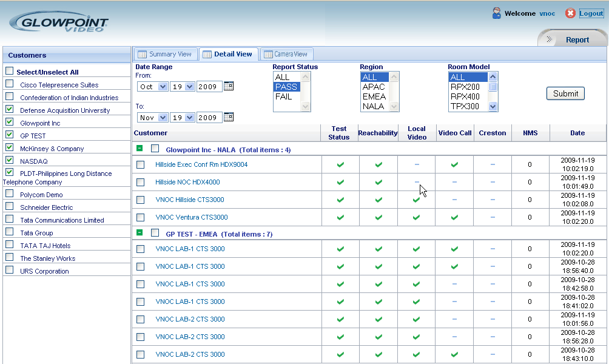Open the To day dropdown showing 19
The height and width of the screenshot is (364, 609).
click(183, 118)
